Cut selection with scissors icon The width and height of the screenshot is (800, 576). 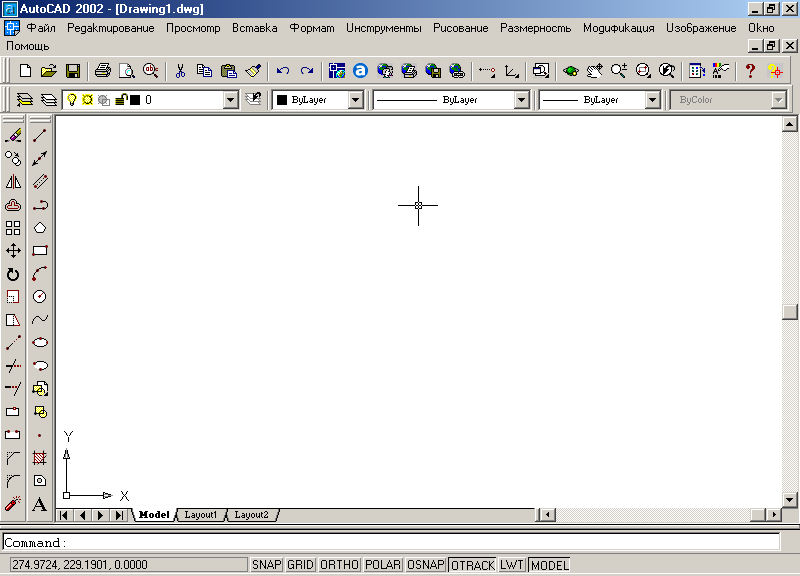(180, 70)
